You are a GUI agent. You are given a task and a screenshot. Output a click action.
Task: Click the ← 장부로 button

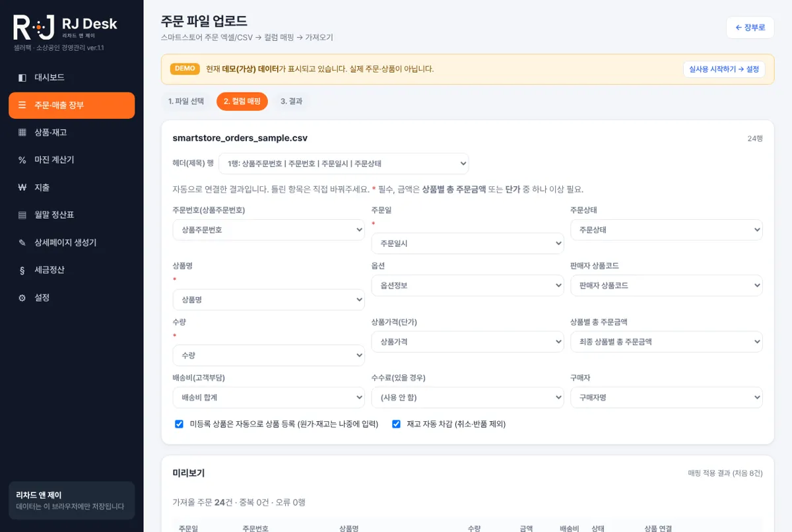click(x=750, y=28)
